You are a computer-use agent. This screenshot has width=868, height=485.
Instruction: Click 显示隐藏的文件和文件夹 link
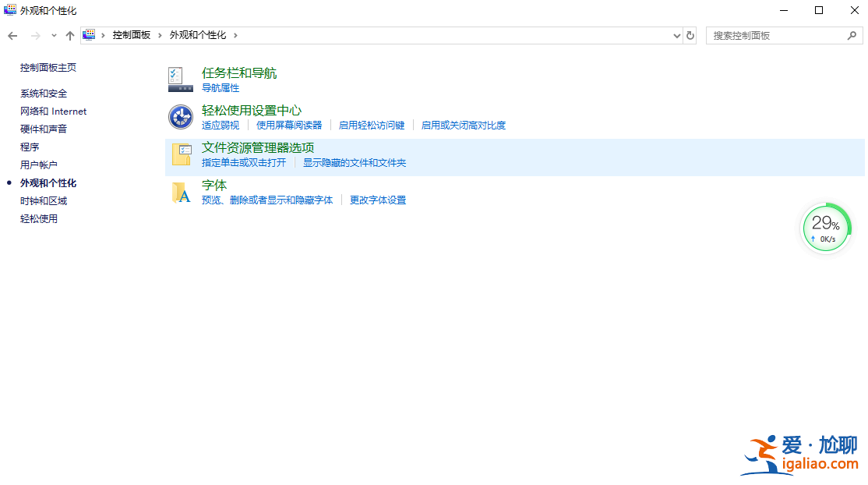(356, 162)
